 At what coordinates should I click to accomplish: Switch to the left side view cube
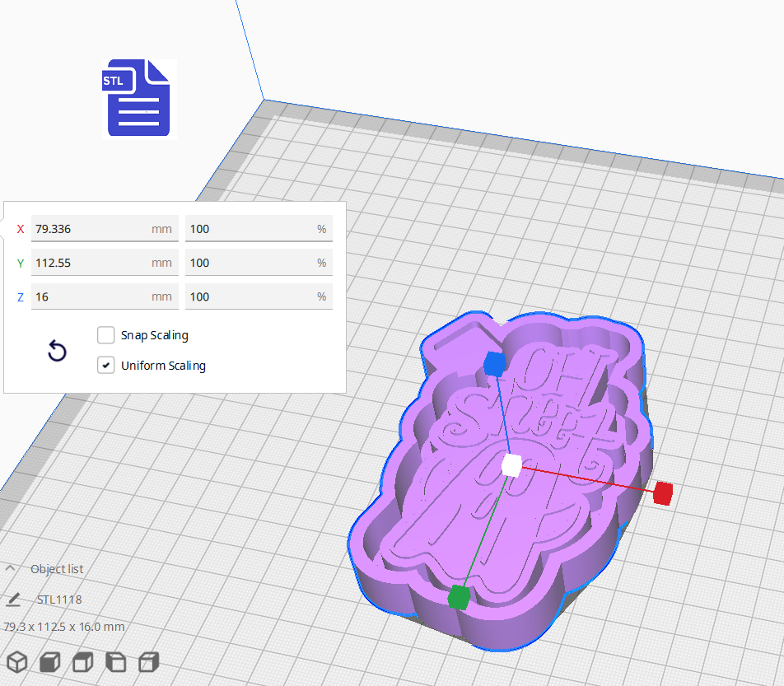click(x=116, y=661)
